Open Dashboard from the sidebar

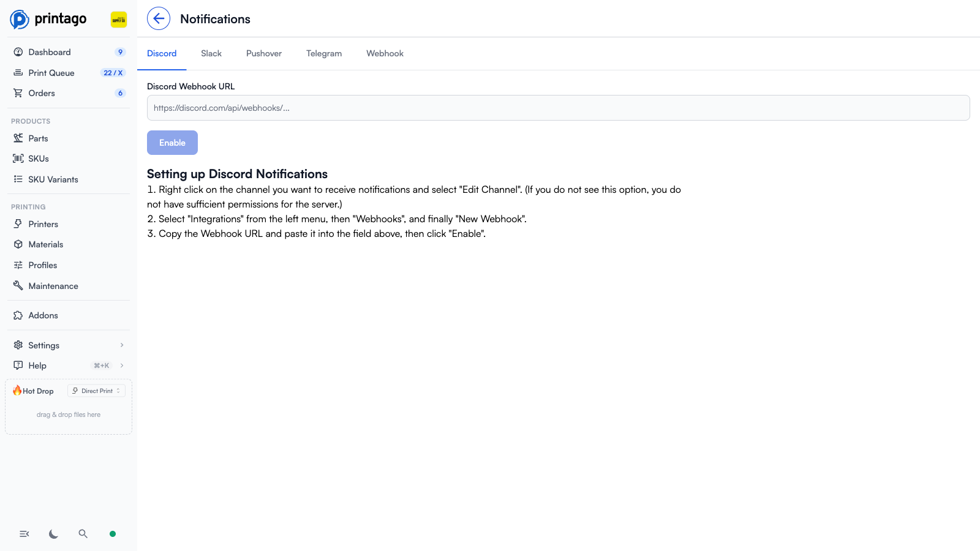[69, 52]
